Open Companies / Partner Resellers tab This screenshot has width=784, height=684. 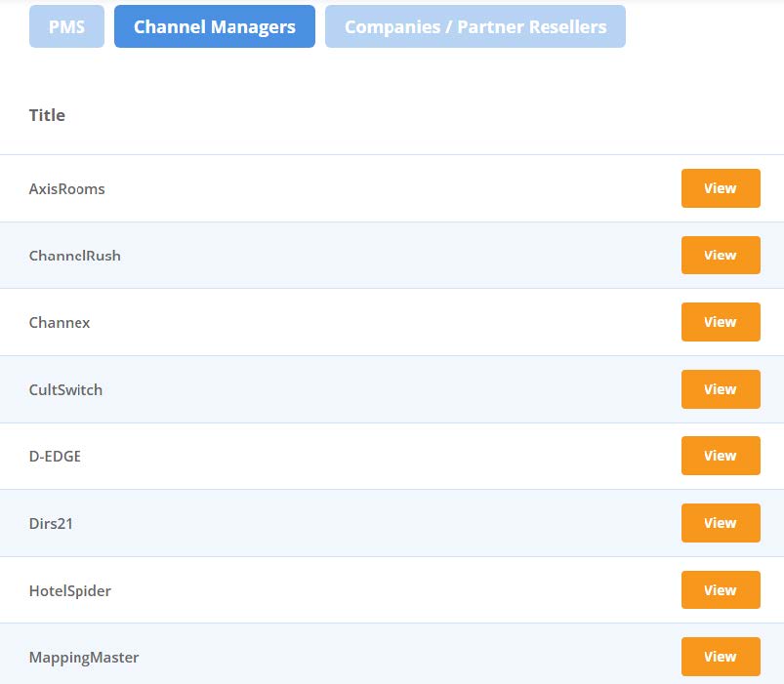tap(475, 26)
